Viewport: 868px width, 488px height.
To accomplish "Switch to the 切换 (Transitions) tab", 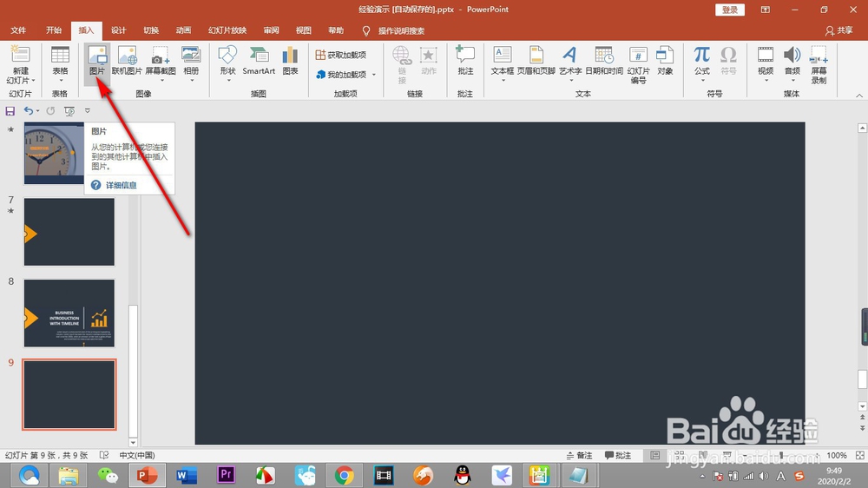I will [151, 30].
